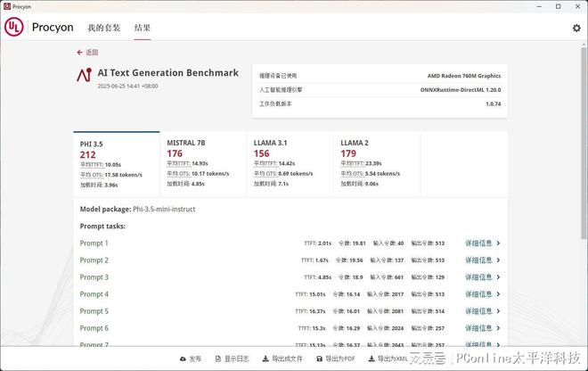Open 详细信息 for Prompt 5
The width and height of the screenshot is (588, 371).
click(x=478, y=311)
